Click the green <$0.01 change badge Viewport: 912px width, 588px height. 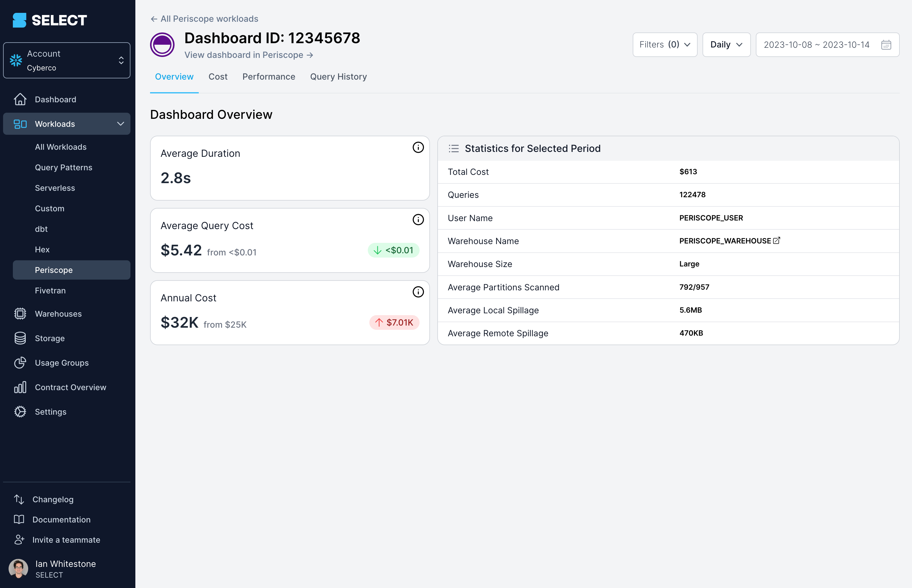[x=394, y=251]
